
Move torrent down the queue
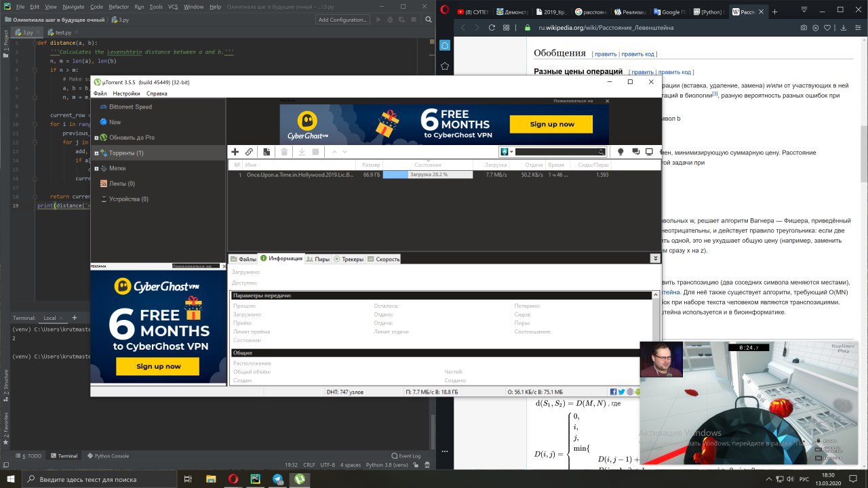pos(345,152)
